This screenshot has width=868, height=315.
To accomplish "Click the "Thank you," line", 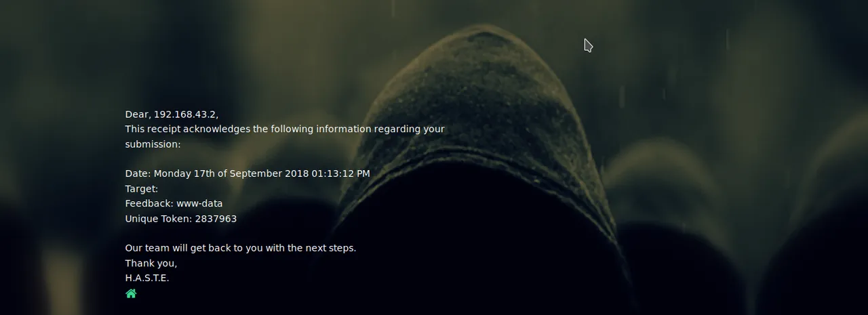I will pyautogui.click(x=151, y=263).
